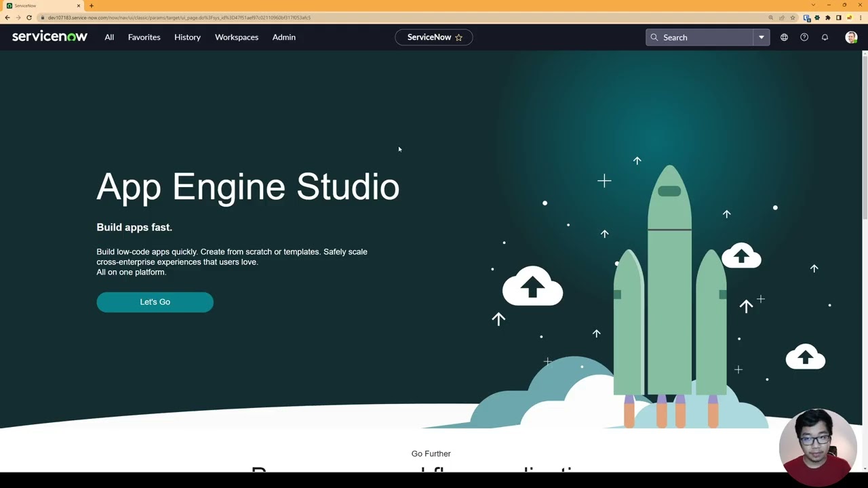The height and width of the screenshot is (488, 868).
Task: Bookmark the page with the star icon
Action: (x=793, y=18)
